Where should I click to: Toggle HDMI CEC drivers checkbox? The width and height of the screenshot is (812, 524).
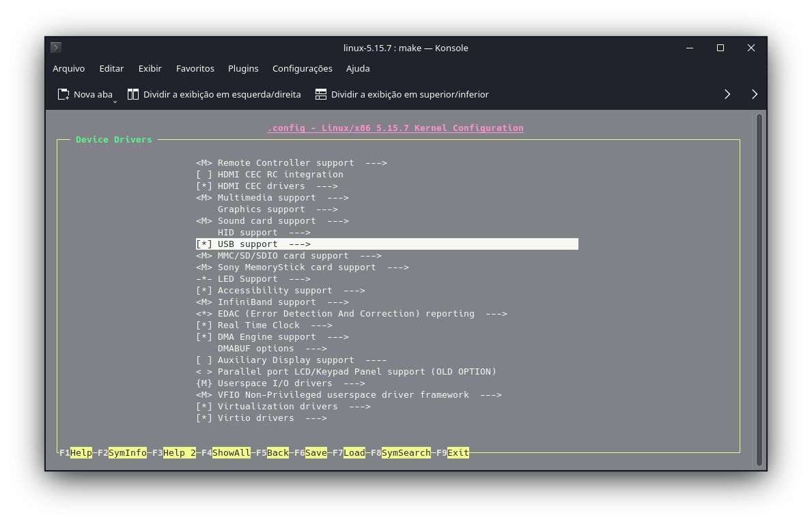[x=204, y=186]
